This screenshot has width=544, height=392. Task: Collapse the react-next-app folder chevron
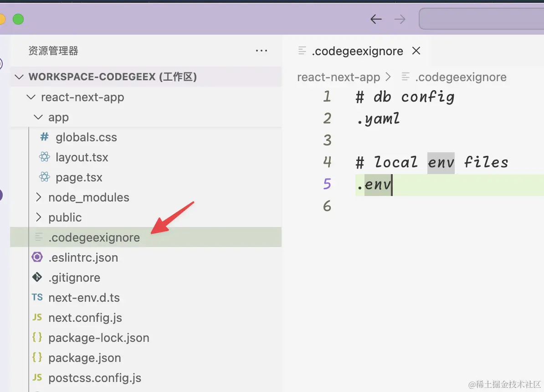pos(31,97)
